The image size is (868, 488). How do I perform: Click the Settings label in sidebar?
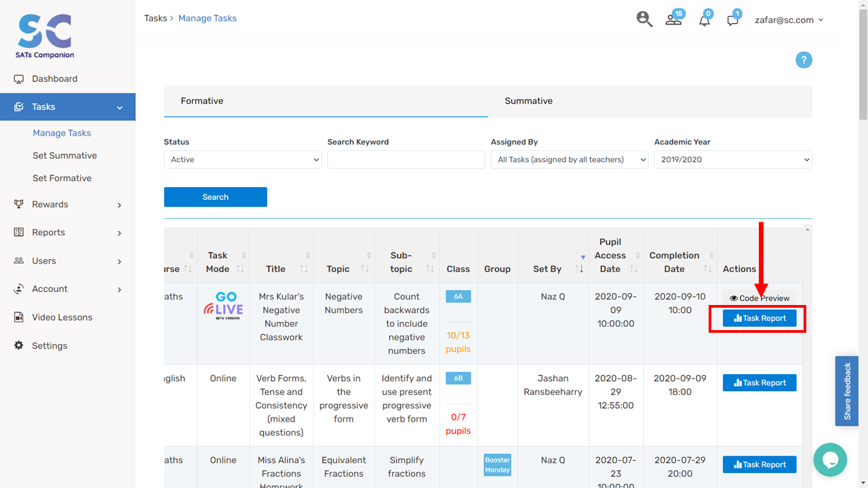50,346
